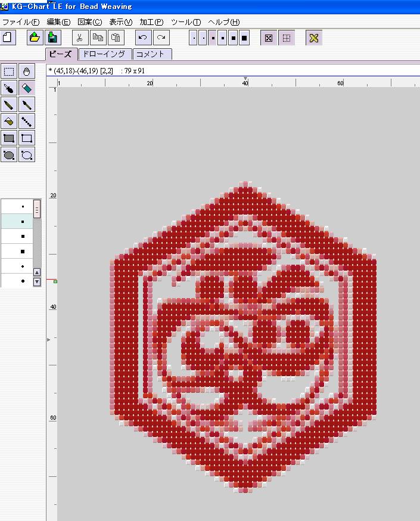This screenshot has width=420, height=521.
Task: Select the dotted line tool
Action: tap(27, 121)
